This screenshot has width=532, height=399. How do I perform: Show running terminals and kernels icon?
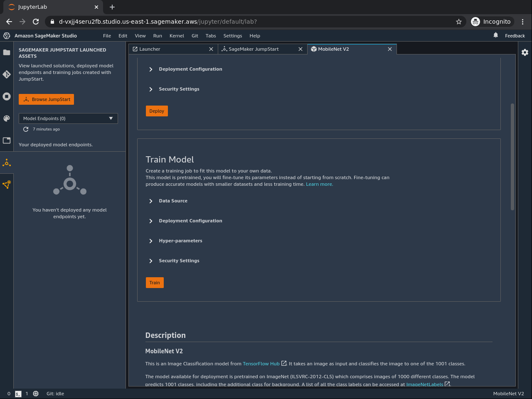tap(7, 96)
